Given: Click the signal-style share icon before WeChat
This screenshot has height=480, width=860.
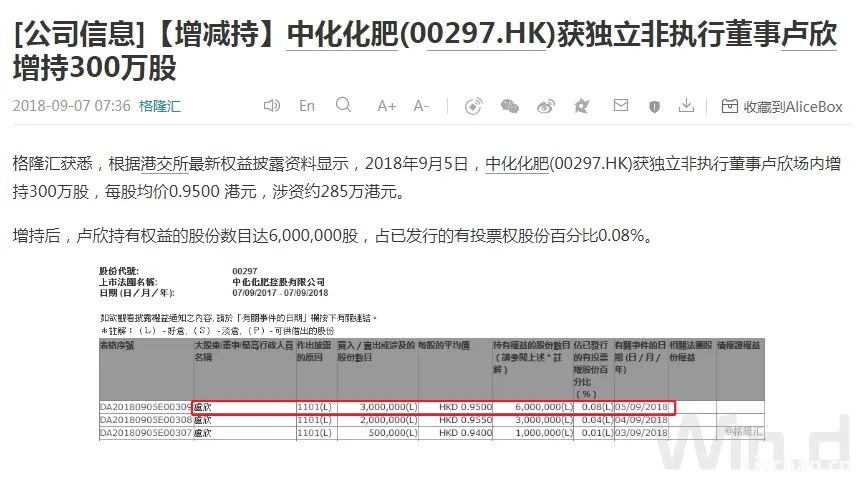Looking at the screenshot, I should pos(473,106).
